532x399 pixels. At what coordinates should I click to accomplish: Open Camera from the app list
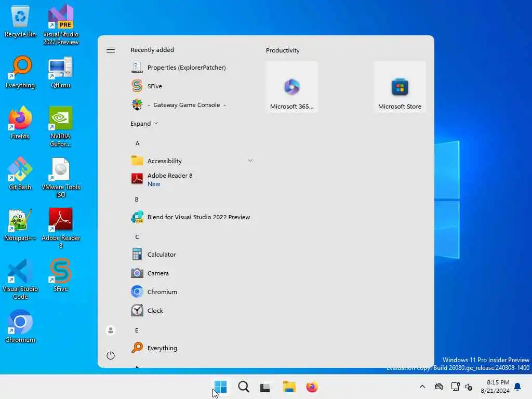point(192,273)
